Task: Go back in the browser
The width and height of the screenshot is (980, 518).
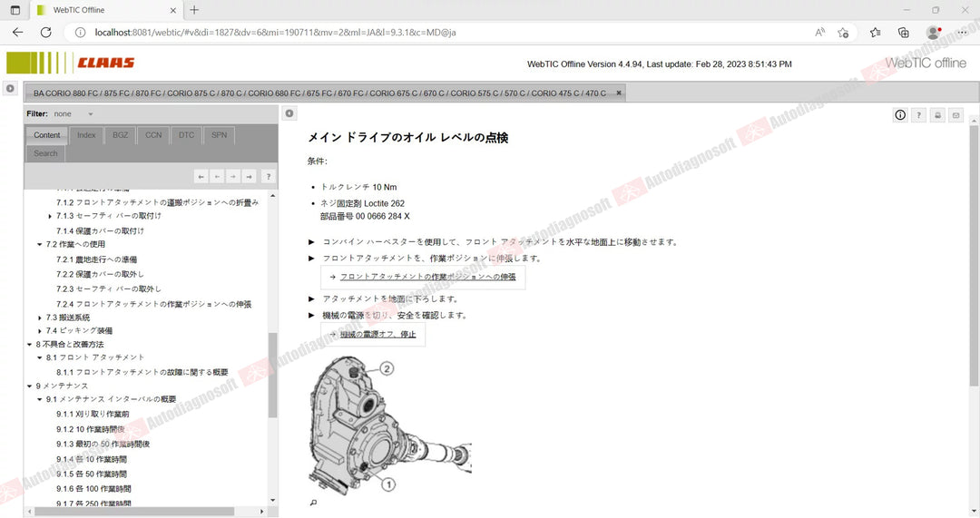Action: [x=17, y=33]
